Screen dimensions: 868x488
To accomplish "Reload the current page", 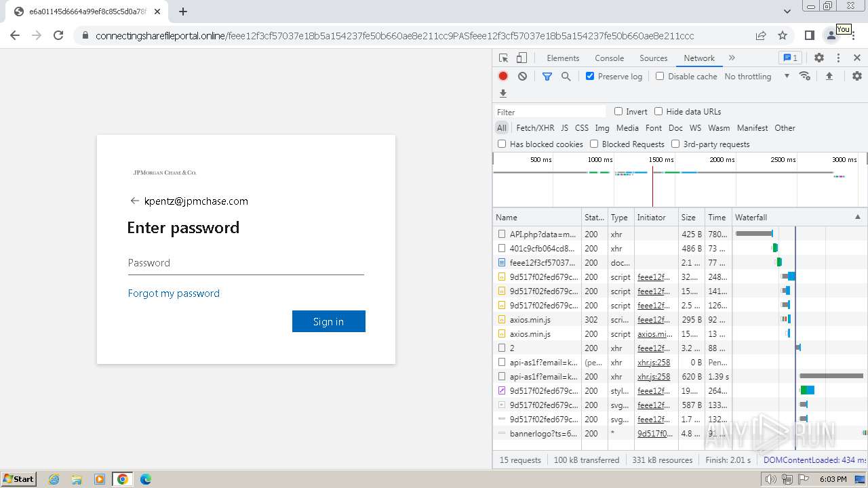I will coord(58,35).
